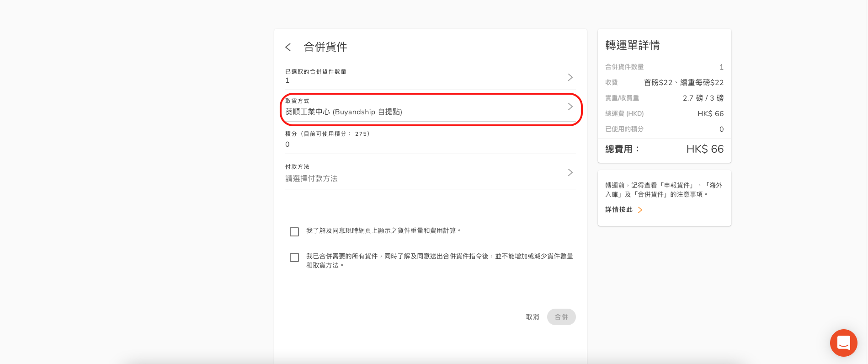Click the back arrow beside 合併貨件
Screen dimensions: 868x364
coord(288,47)
